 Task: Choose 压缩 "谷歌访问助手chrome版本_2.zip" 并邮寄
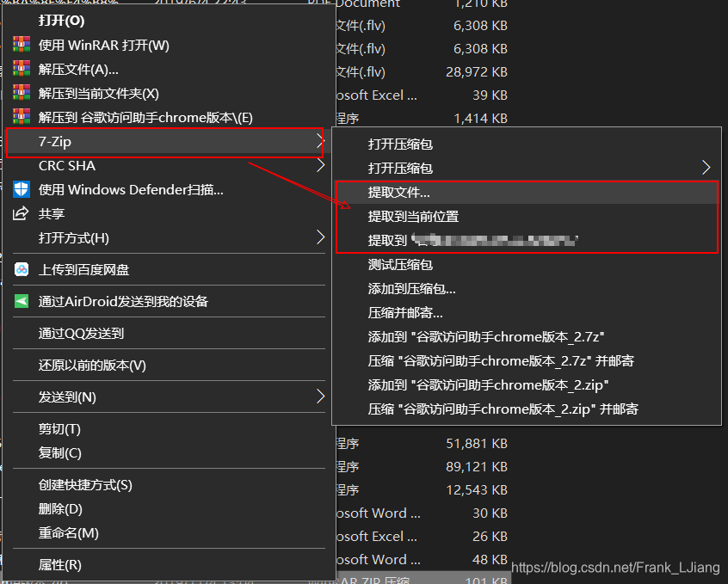tap(527, 409)
